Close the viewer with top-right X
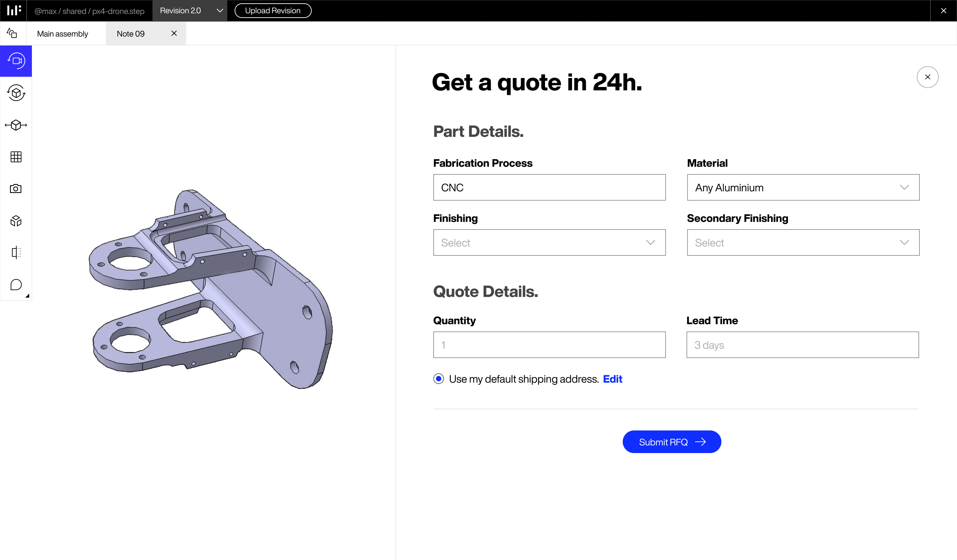 pos(943,11)
